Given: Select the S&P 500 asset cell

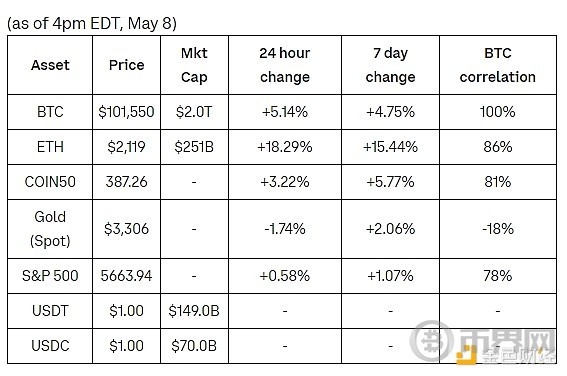Looking at the screenshot, I should click(x=50, y=276).
